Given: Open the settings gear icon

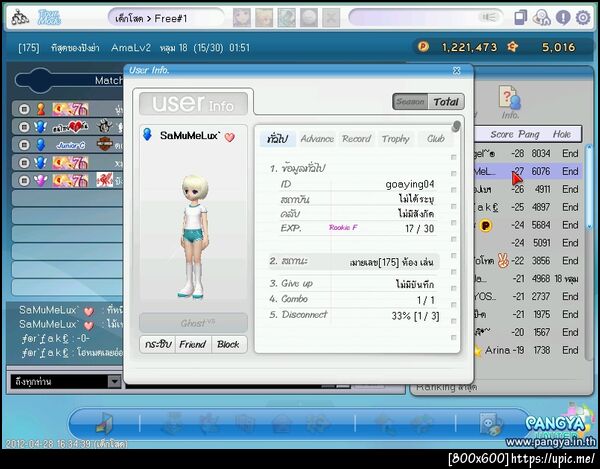Looking at the screenshot, I should coord(583,18).
